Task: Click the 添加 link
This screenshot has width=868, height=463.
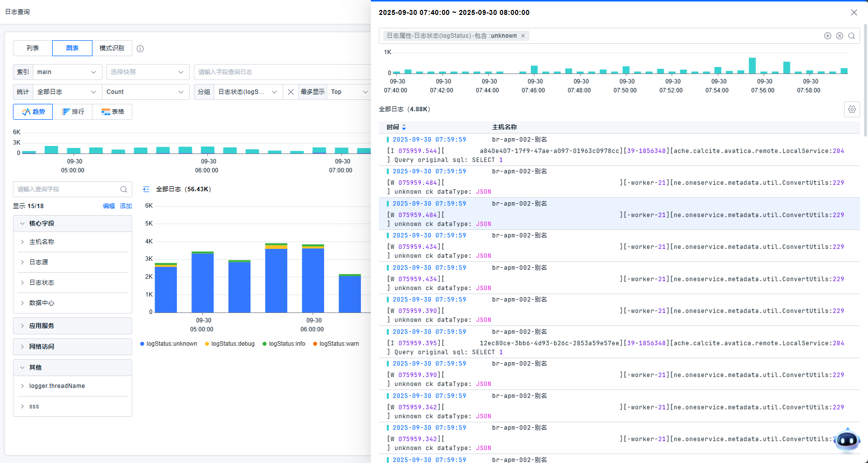Action: point(126,206)
